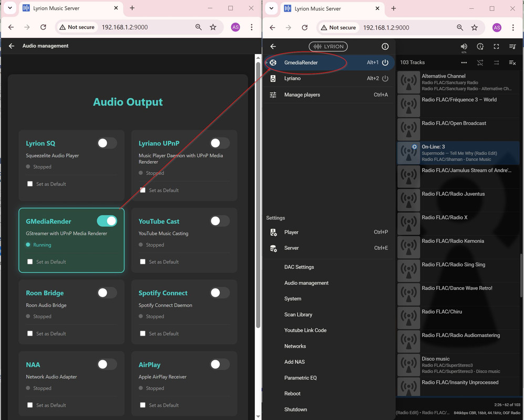
Task: Enable YouTube Cast output switch
Action: [220, 221]
